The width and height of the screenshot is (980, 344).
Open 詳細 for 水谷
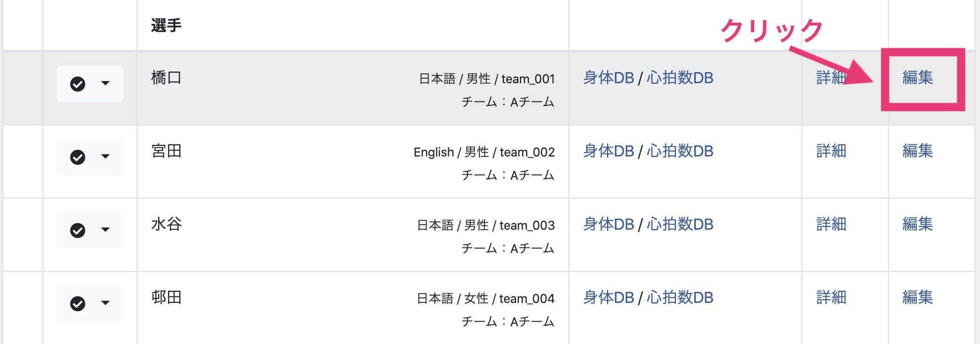(x=831, y=224)
